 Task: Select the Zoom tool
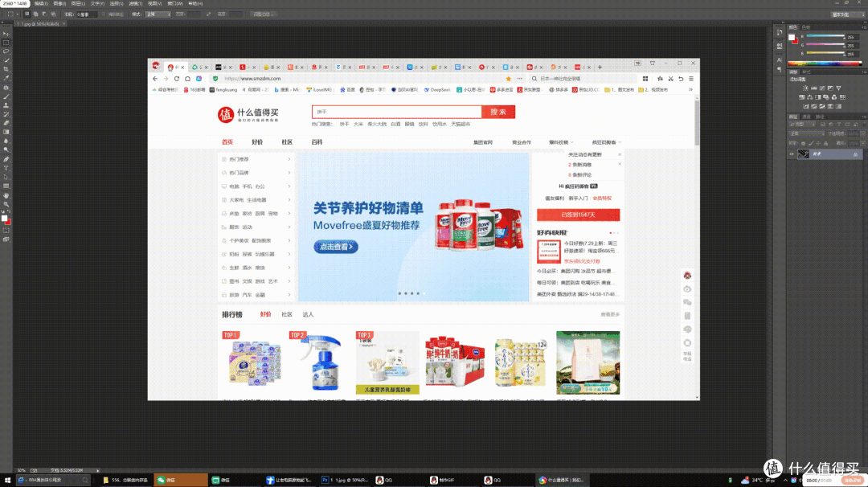6,204
